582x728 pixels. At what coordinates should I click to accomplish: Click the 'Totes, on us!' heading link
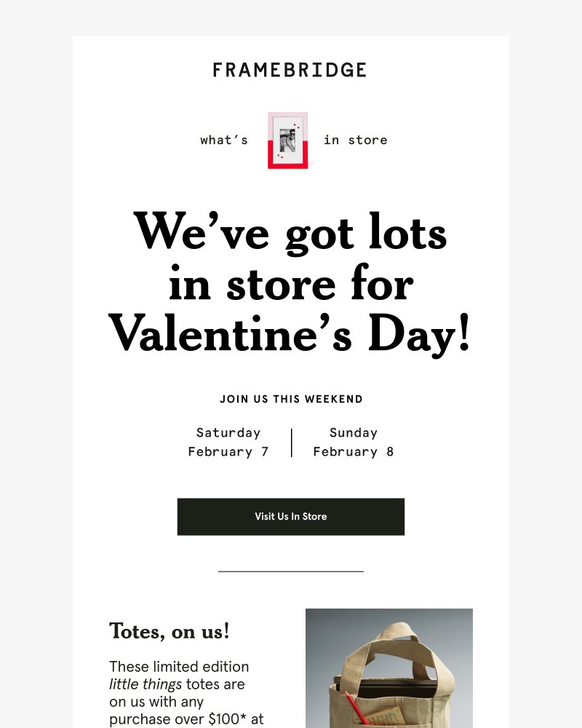point(170,632)
